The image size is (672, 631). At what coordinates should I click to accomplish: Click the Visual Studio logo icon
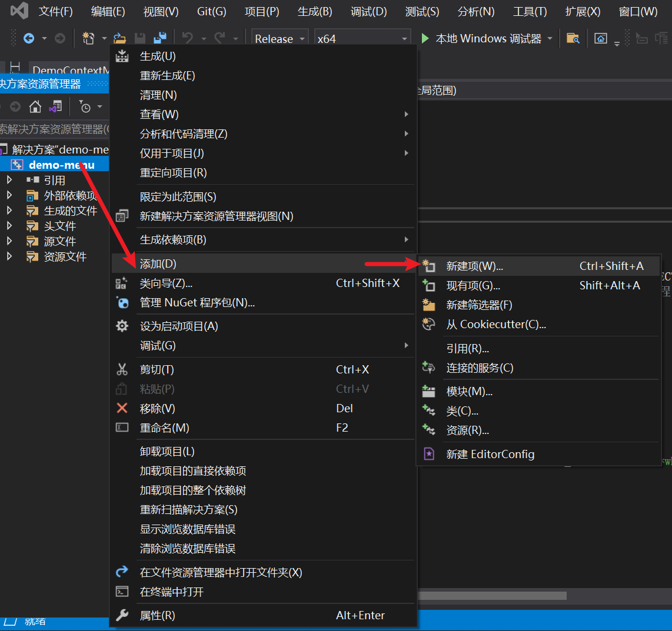[19, 11]
